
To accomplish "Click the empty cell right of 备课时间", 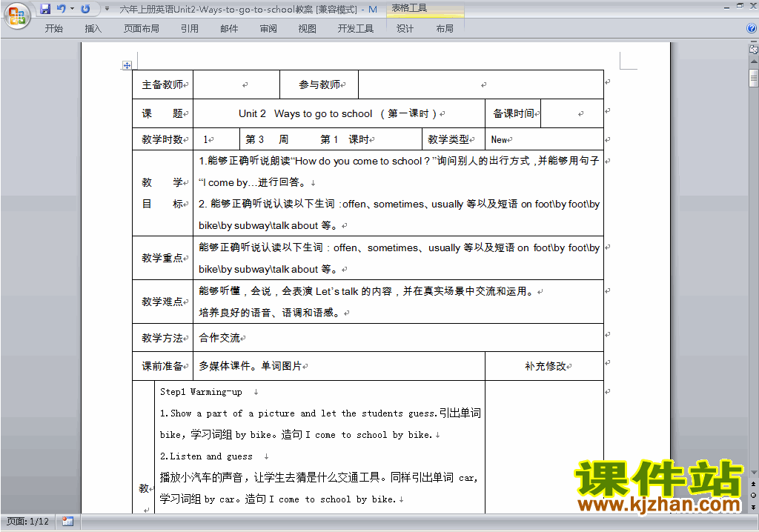I will tap(572, 114).
